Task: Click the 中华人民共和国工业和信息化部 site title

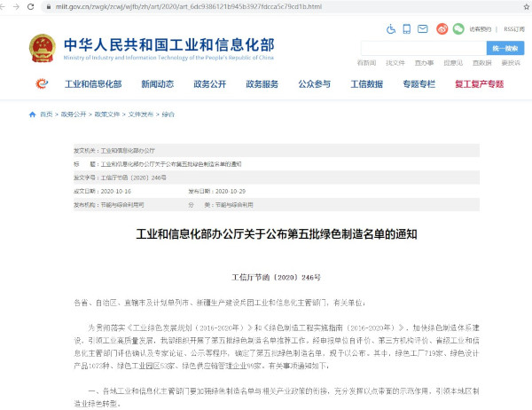Action: pos(169,45)
